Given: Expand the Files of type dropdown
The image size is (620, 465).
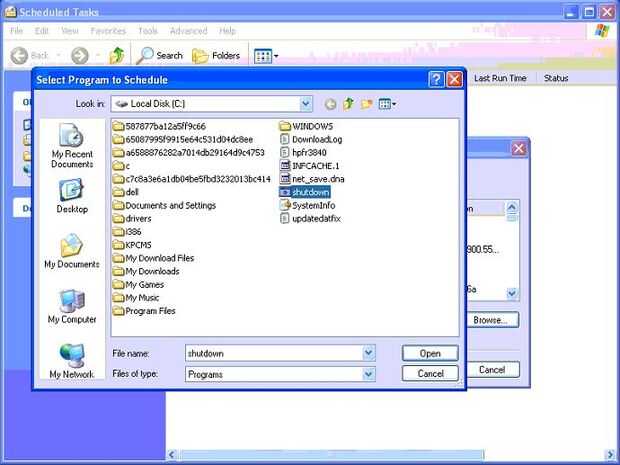Looking at the screenshot, I should pos(369,374).
